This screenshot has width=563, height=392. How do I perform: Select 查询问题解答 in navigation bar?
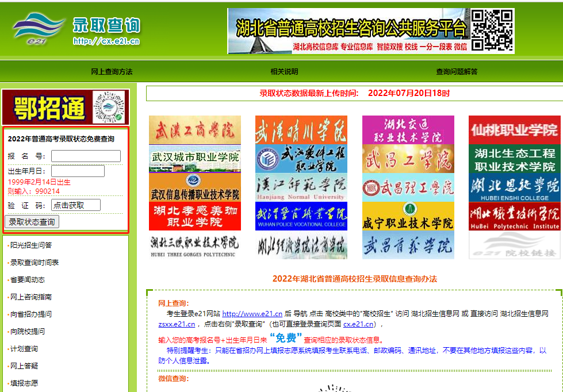coord(457,72)
